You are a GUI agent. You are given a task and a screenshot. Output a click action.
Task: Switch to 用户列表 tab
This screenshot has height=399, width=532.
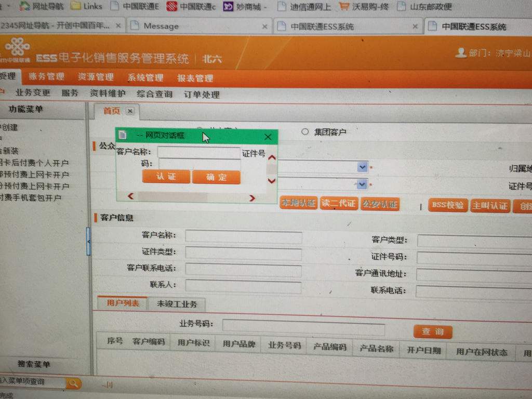click(123, 303)
